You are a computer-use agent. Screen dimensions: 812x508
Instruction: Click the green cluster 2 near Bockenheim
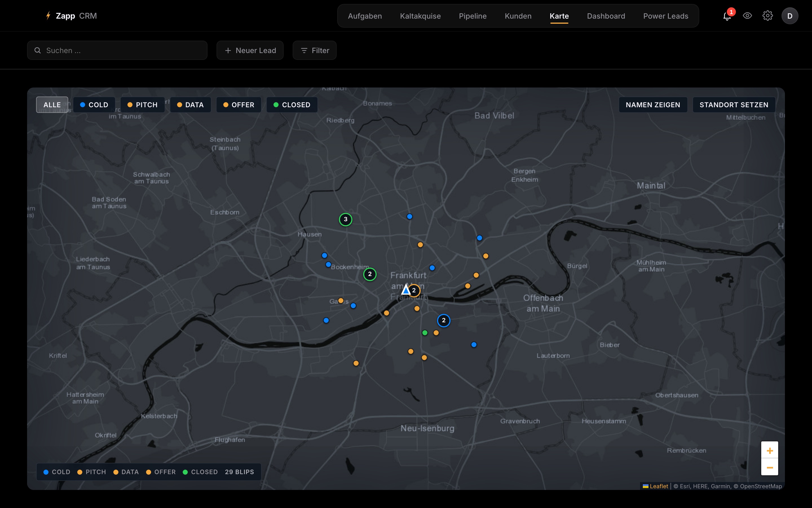[370, 274]
